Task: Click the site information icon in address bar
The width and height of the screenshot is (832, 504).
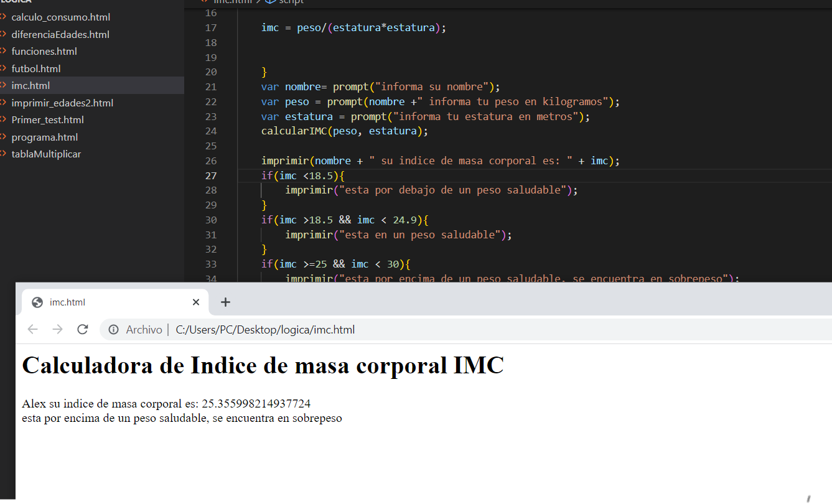Action: pos(113,330)
